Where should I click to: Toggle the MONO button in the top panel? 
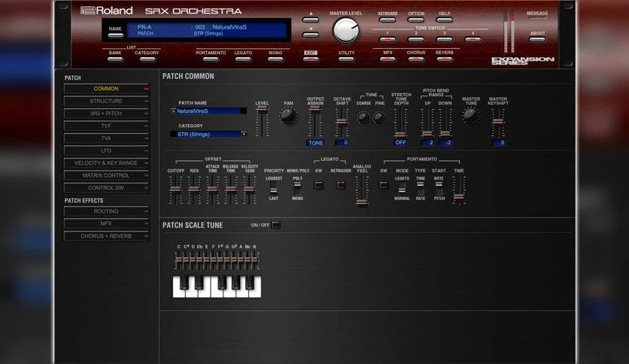pos(275,59)
